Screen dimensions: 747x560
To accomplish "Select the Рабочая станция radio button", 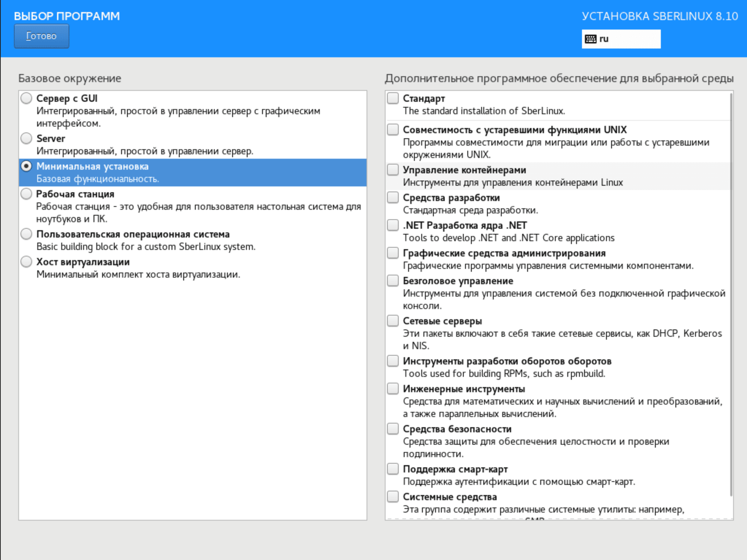I will coord(26,194).
